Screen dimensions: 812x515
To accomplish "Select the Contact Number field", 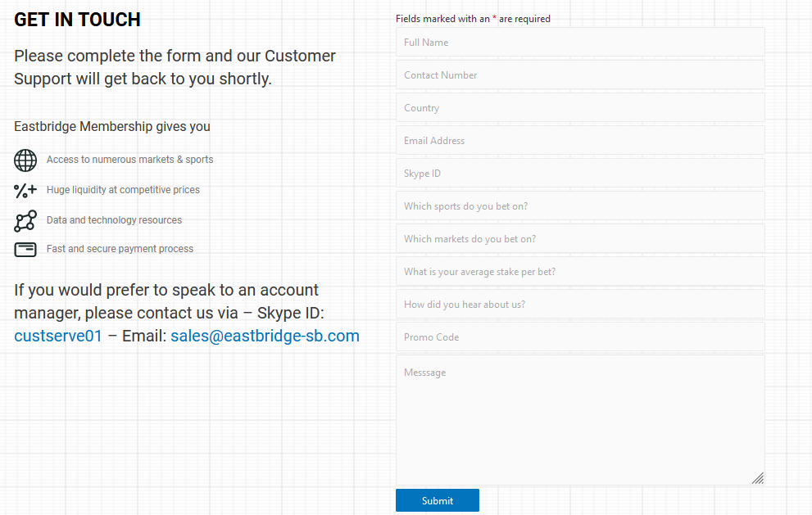I will click(x=580, y=75).
